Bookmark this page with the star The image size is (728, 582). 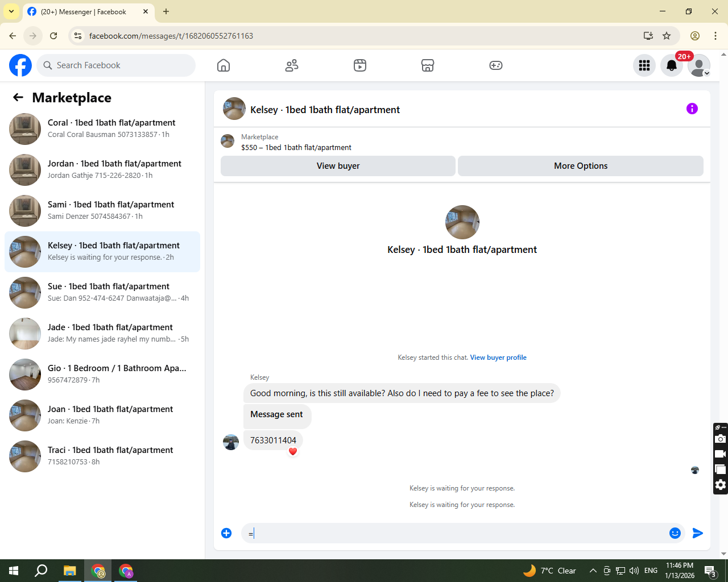point(667,36)
